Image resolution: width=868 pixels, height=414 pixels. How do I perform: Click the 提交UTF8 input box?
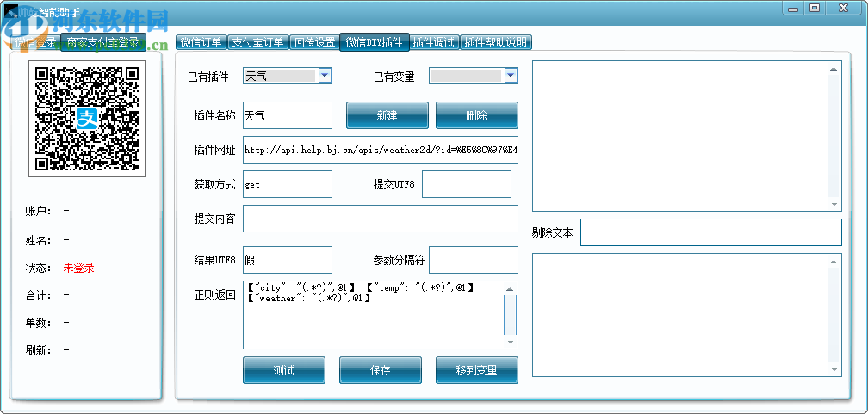(x=467, y=184)
